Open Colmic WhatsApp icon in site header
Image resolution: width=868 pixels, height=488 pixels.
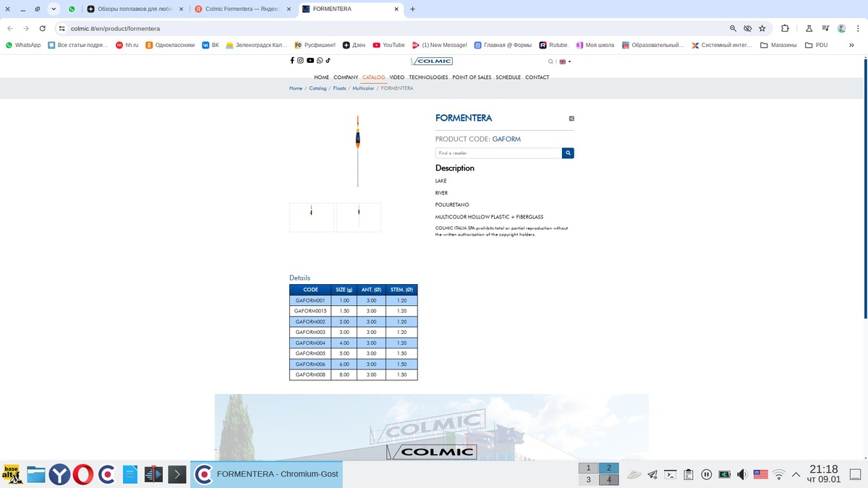point(320,61)
